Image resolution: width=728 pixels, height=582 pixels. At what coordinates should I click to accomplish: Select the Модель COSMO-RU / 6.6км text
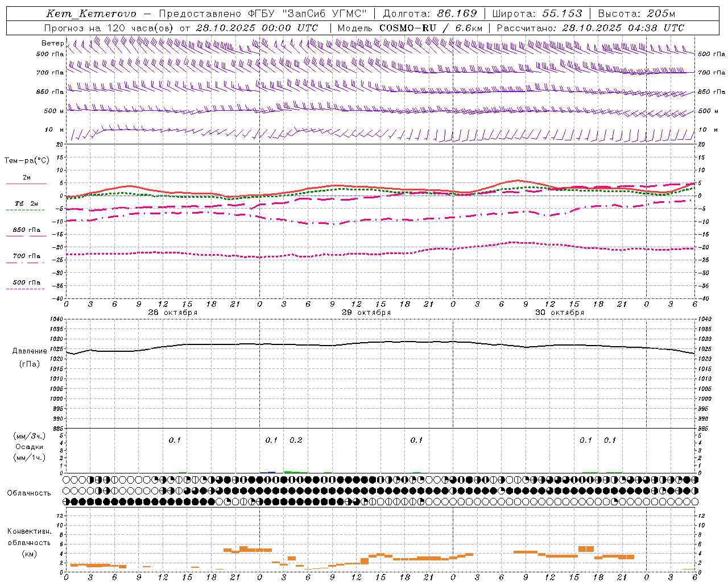409,28
